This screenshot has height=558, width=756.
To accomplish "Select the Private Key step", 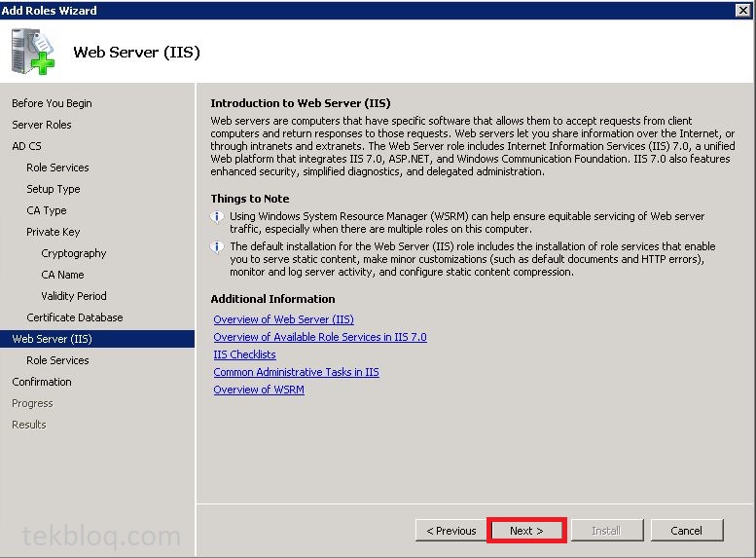I will (x=54, y=232).
